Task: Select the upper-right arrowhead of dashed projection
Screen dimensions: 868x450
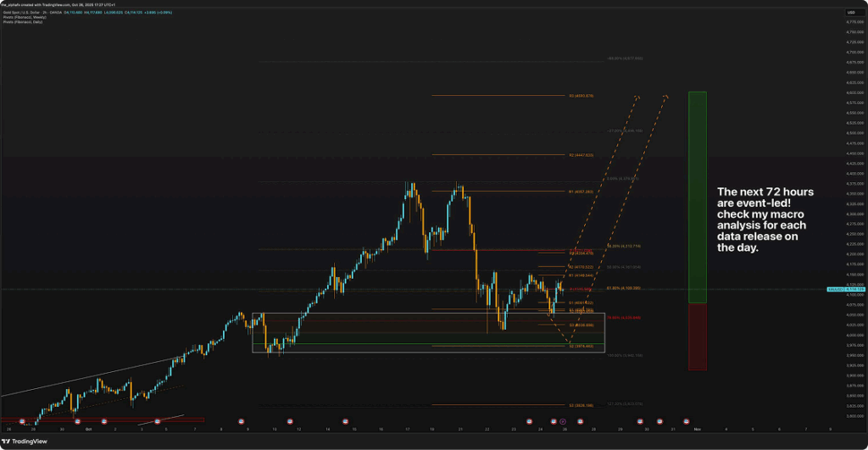Action: point(667,96)
